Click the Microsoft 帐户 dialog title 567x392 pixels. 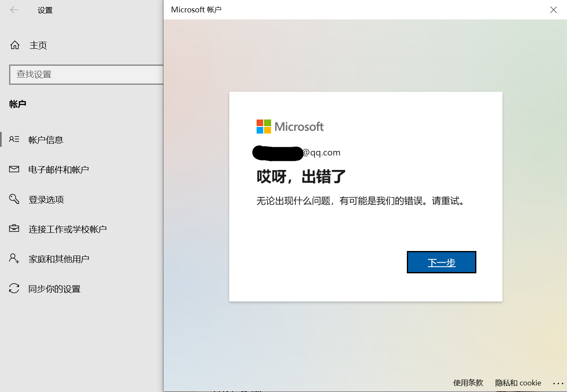[x=196, y=10]
